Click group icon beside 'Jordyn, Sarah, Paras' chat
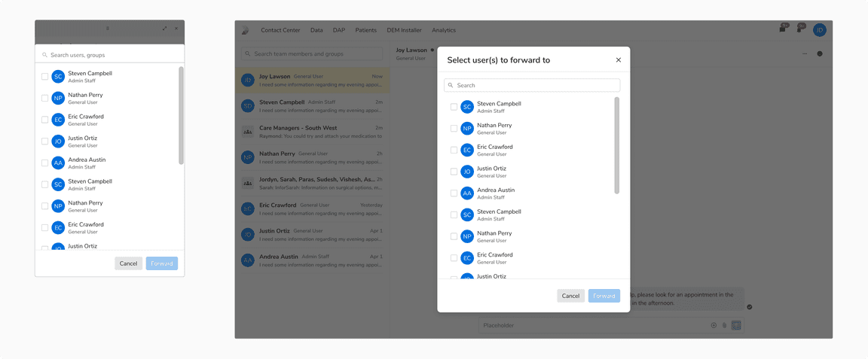The height and width of the screenshot is (359, 868). (x=248, y=183)
